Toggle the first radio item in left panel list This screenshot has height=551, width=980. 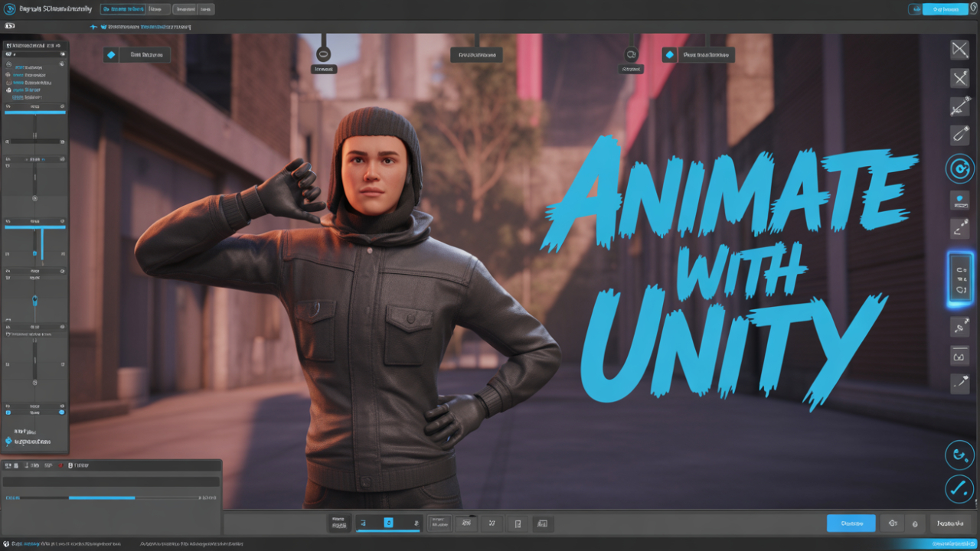(x=9, y=65)
